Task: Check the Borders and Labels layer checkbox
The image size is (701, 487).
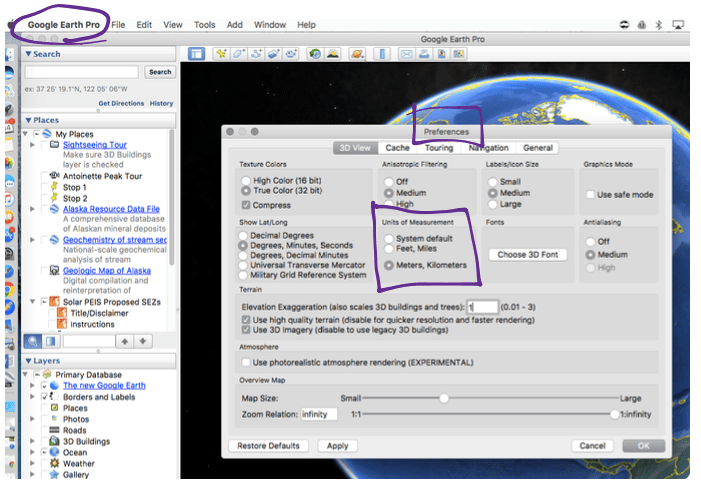Action: click(44, 397)
